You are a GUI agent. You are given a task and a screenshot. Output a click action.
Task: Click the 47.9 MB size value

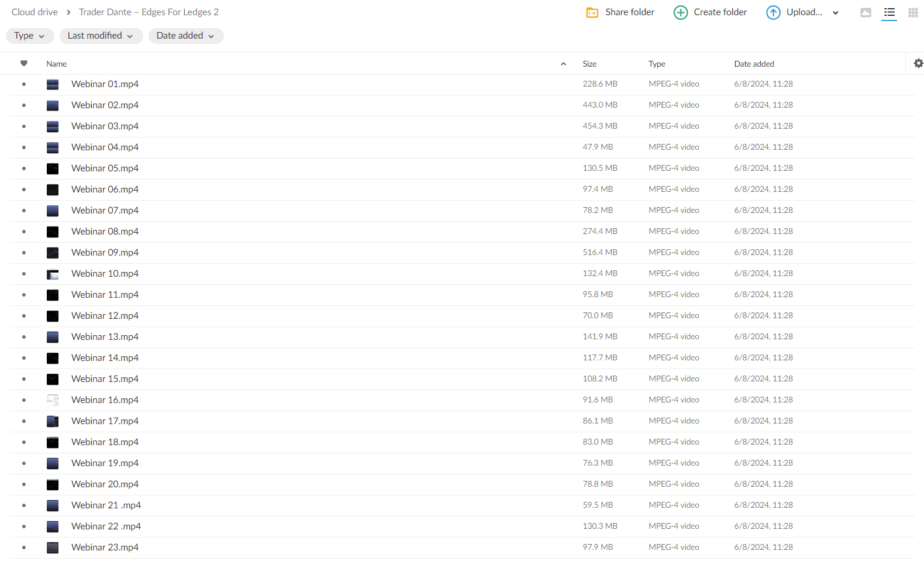[598, 147]
